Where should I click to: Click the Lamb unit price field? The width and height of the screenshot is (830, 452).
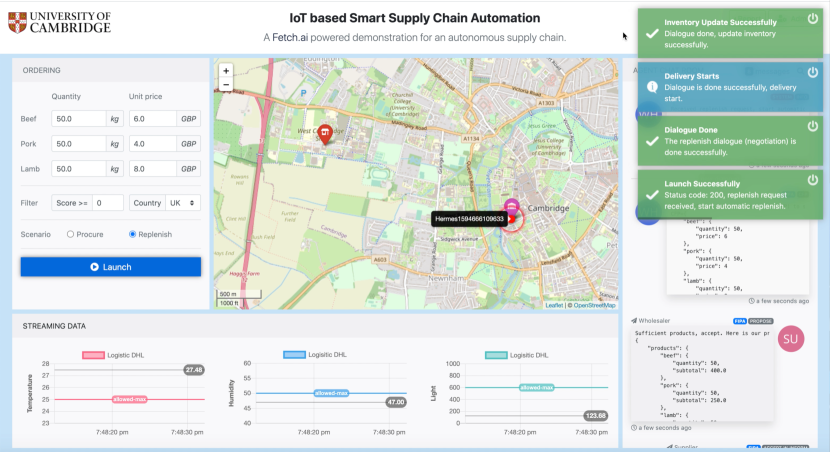[153, 169]
